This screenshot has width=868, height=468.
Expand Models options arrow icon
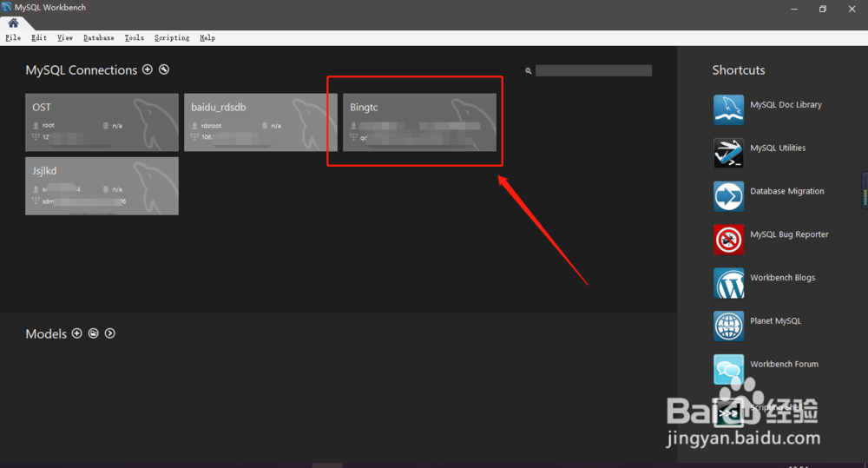click(110, 333)
